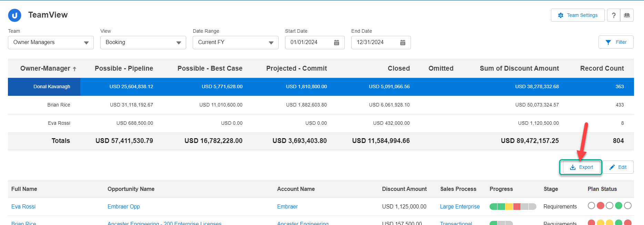Click the Owner-Manager sort arrow
Image resolution: width=644 pixels, height=225 pixels.
(74, 69)
